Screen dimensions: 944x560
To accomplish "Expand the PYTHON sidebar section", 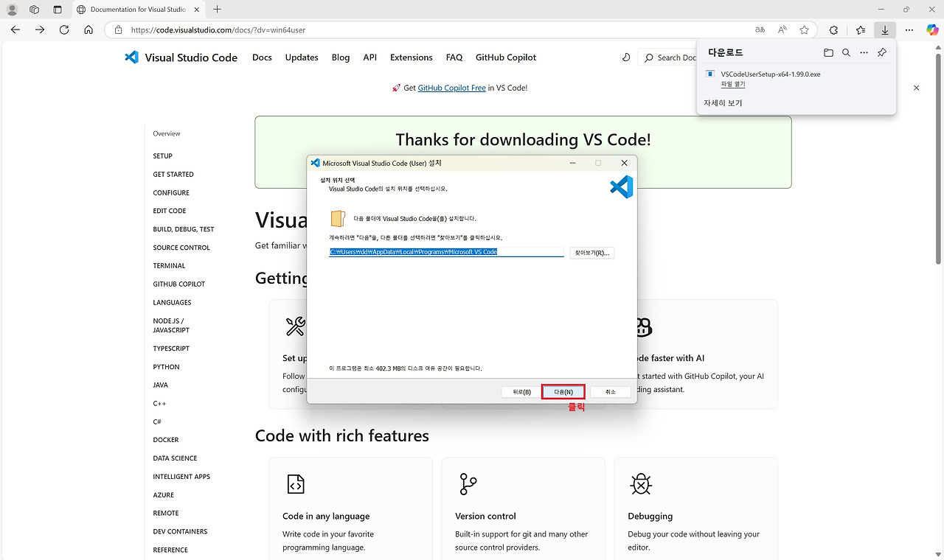I will 167,367.
